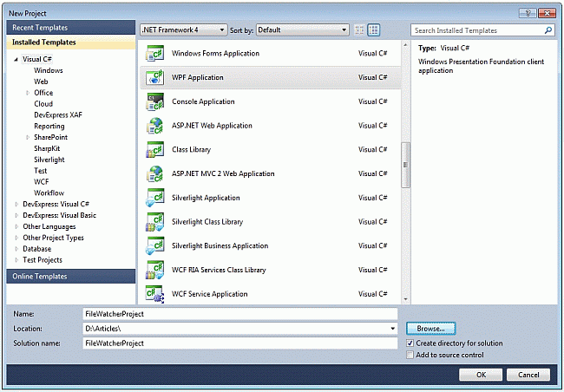Open the Sort by Default dropdown
Screen dimensions: 564x392
point(303,29)
